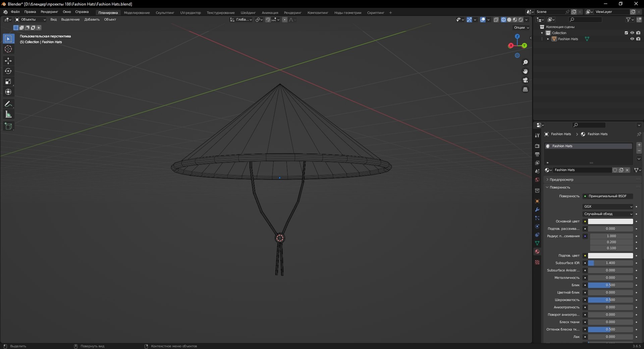Image resolution: width=644 pixels, height=349 pixels.
Task: Click the Основной цвет white color swatch
Action: (610, 221)
